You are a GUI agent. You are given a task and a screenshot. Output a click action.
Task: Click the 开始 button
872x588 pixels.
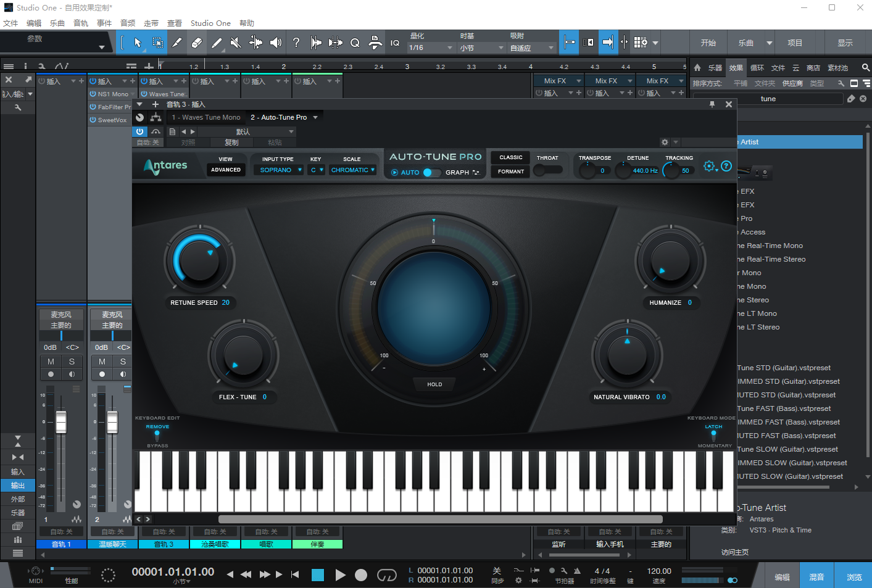[x=708, y=43]
